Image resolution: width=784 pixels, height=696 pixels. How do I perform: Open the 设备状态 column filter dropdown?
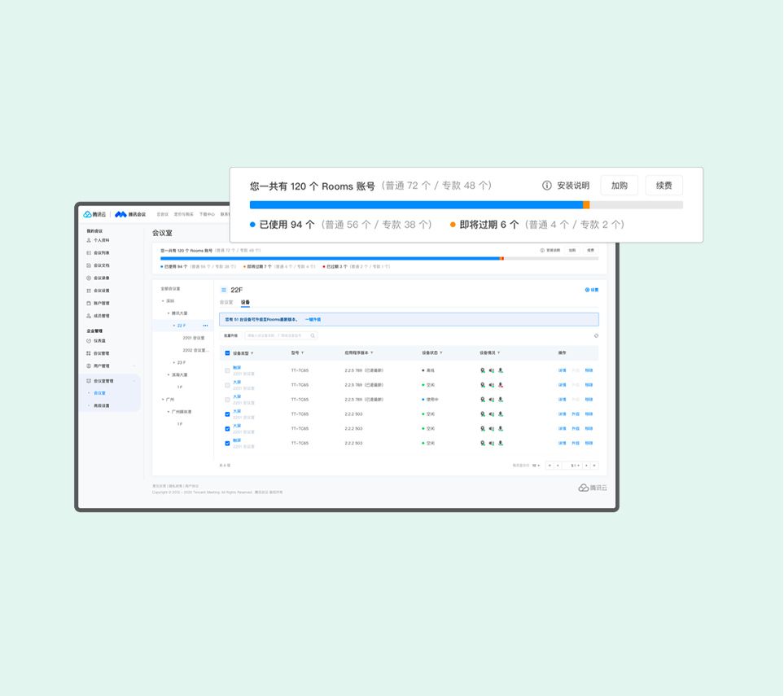click(x=441, y=353)
